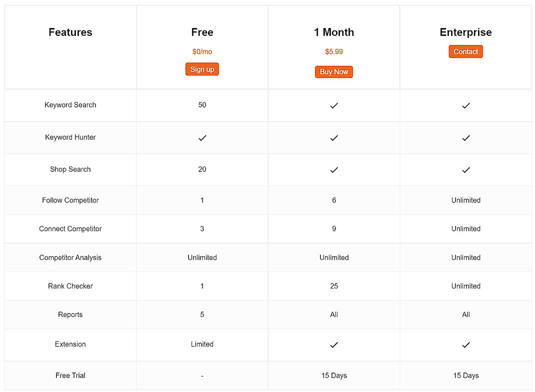The image size is (535, 392).
Task: Click the Enterprise column header
Action: [x=465, y=32]
